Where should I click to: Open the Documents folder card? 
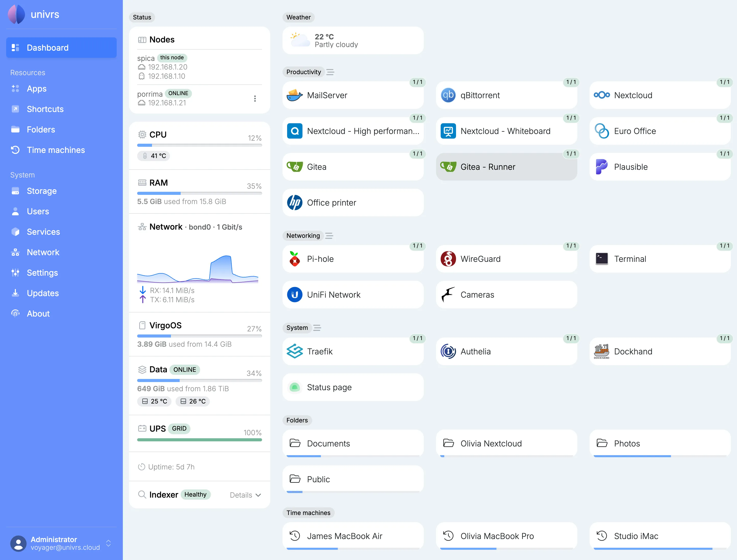pos(353,443)
